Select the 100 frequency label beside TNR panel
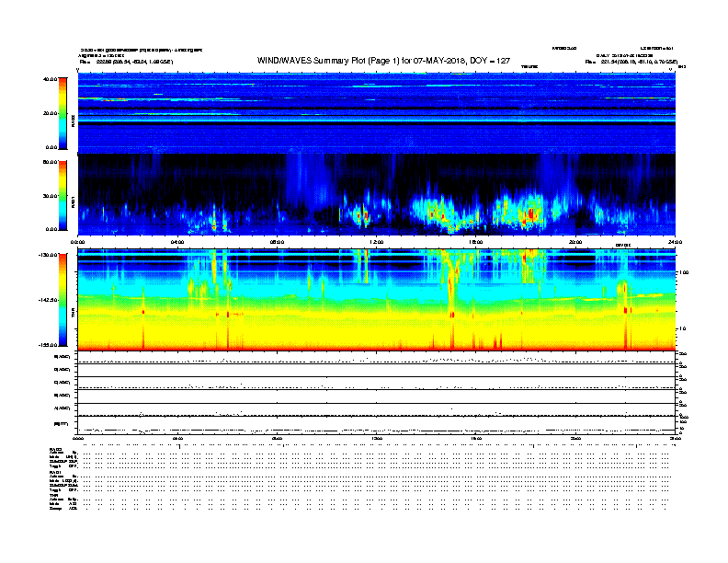The image size is (728, 563). pyautogui.click(x=683, y=272)
